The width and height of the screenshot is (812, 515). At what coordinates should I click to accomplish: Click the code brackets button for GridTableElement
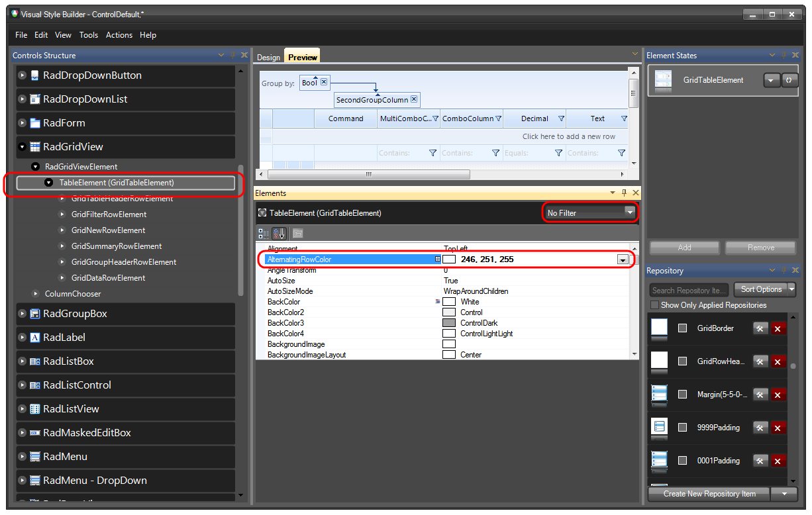[x=789, y=80]
